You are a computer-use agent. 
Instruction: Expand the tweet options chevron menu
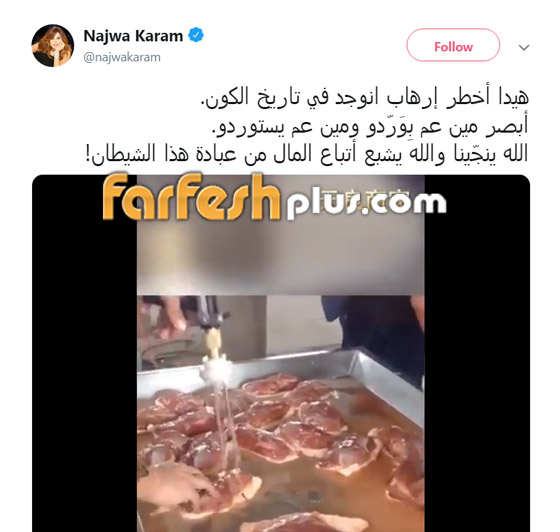pyautogui.click(x=524, y=47)
